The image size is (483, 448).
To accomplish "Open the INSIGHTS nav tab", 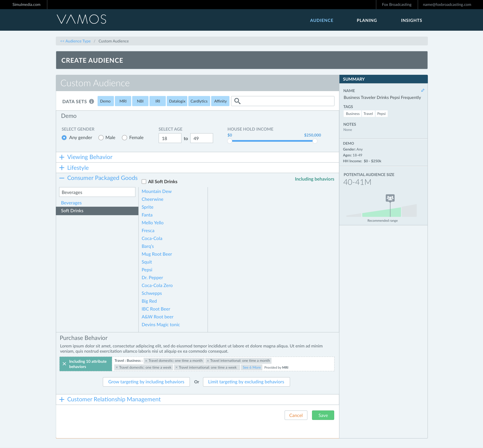I will coord(411,20).
